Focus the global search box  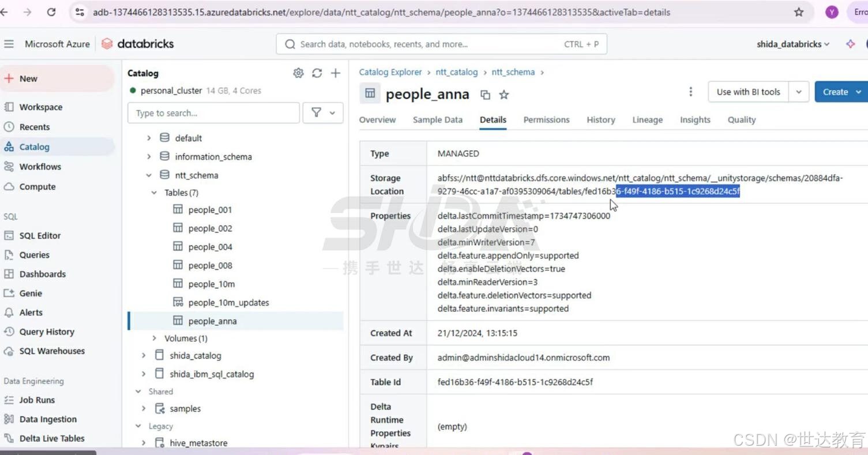[442, 44]
